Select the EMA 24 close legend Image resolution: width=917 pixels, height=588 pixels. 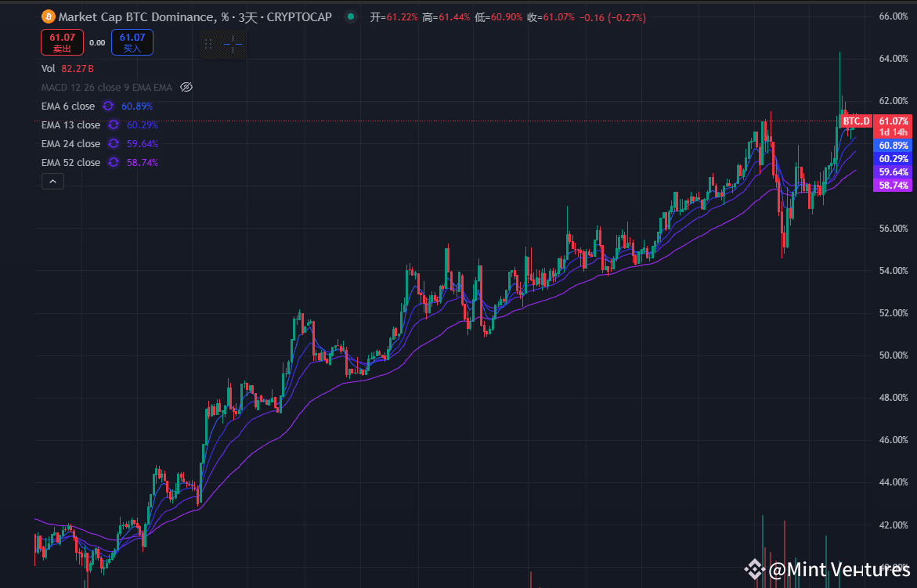pos(70,143)
